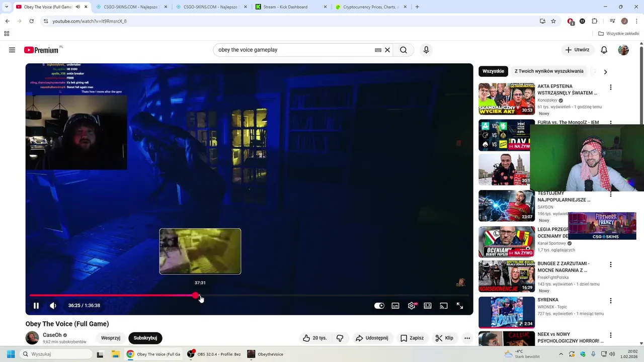
Task: Open TESTUJEMY NAJPOPULARNIEJSZE video thumbnail
Action: tap(507, 206)
